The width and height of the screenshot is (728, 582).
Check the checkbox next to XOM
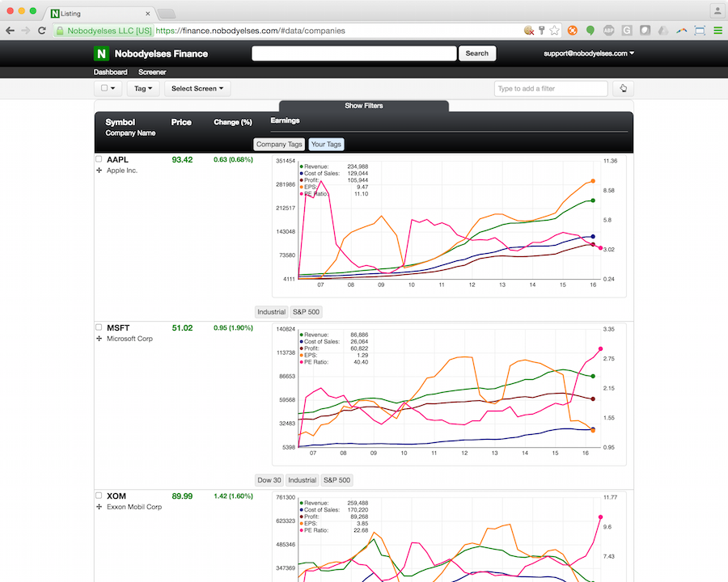(99, 496)
